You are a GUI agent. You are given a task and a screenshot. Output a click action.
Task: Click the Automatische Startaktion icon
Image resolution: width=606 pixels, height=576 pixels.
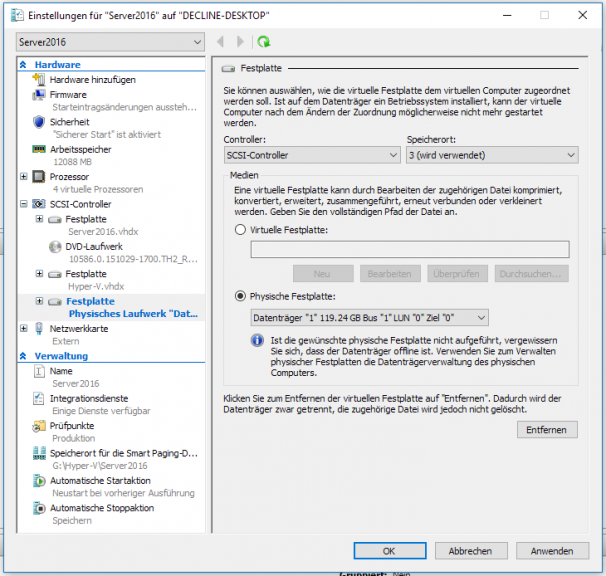(39, 481)
